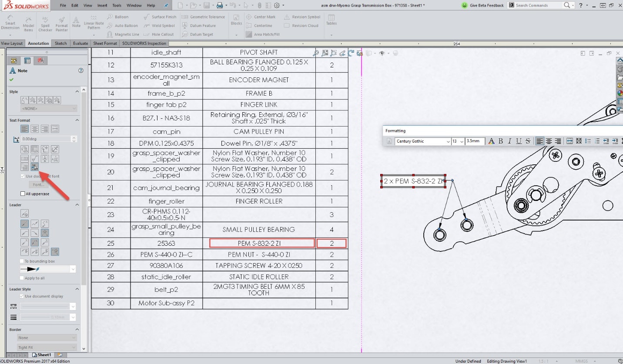The image size is (623, 364).
Task: Collapse the Leader section
Action: tap(77, 205)
